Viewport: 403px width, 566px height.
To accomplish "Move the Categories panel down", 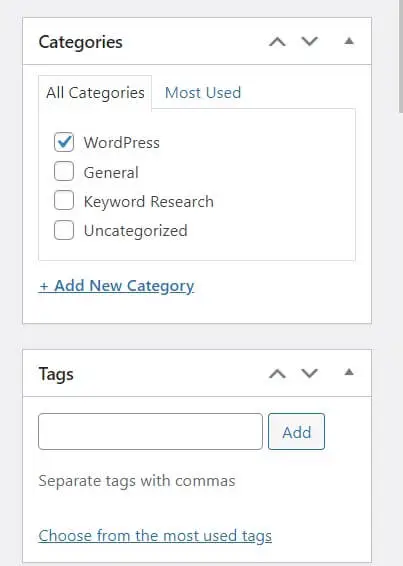I will [310, 42].
